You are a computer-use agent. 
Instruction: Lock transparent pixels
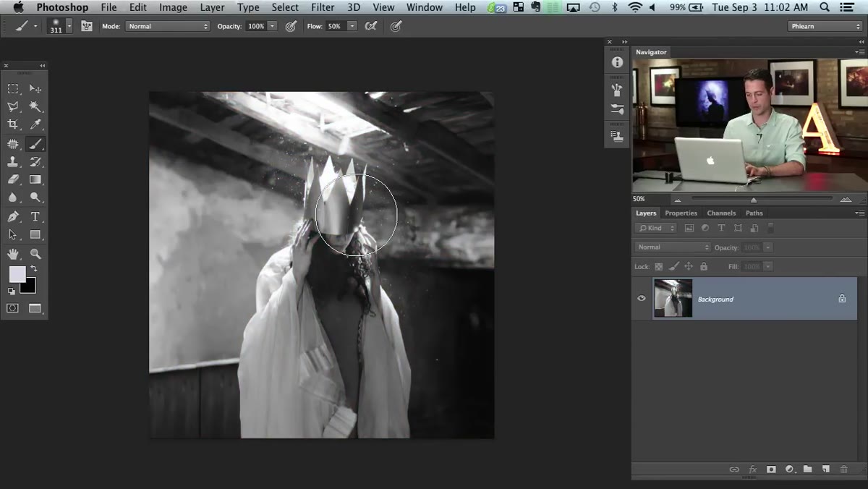click(x=659, y=266)
